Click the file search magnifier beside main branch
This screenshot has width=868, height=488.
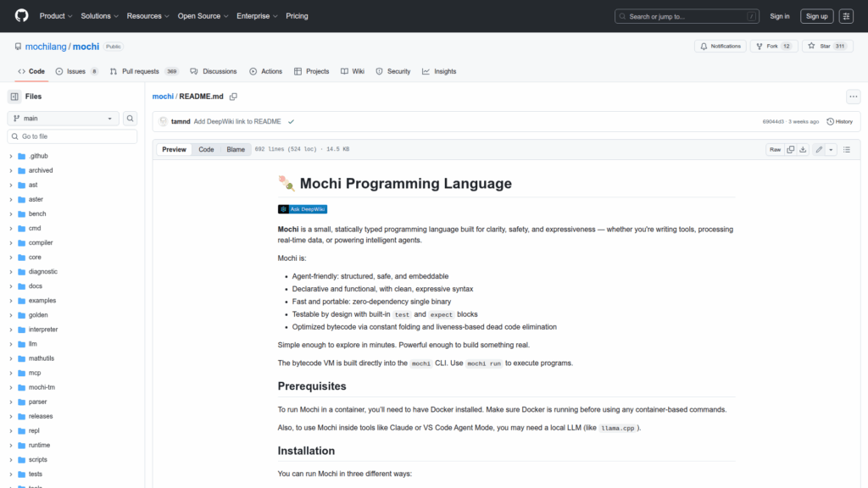point(131,119)
